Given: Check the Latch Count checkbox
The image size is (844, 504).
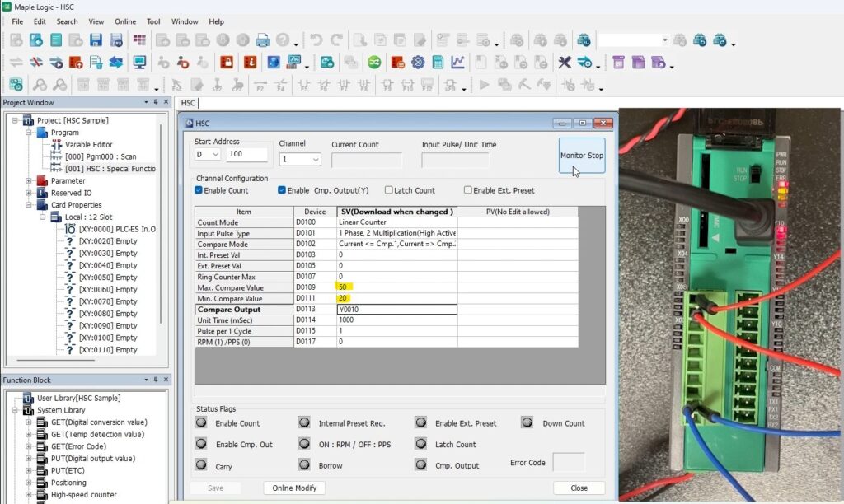Looking at the screenshot, I should (x=389, y=190).
